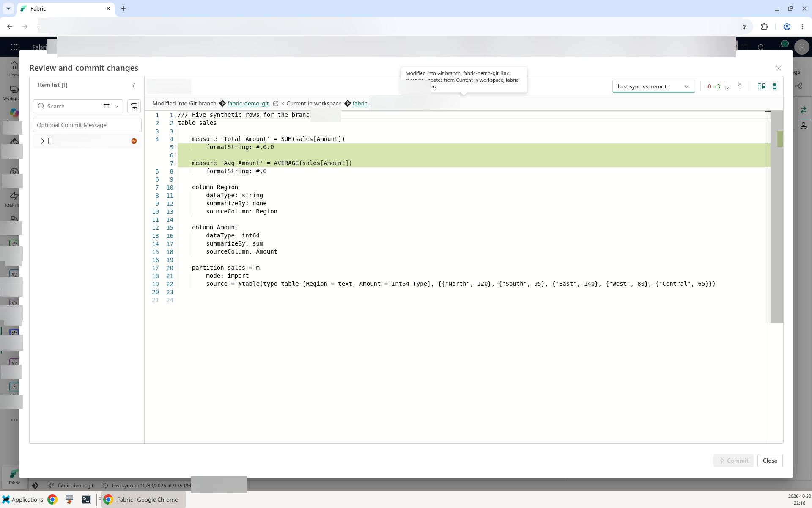
Task: Click the diff overview scrollbar
Action: coord(777,217)
